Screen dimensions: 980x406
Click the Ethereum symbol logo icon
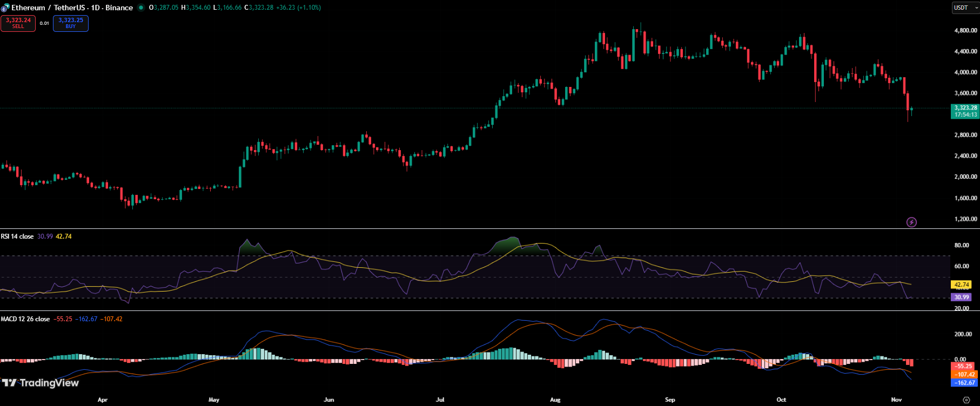(5, 8)
